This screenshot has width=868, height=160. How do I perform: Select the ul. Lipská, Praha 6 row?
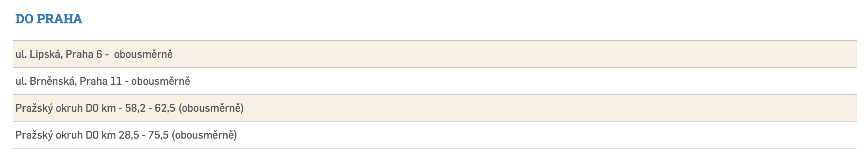tap(434, 54)
